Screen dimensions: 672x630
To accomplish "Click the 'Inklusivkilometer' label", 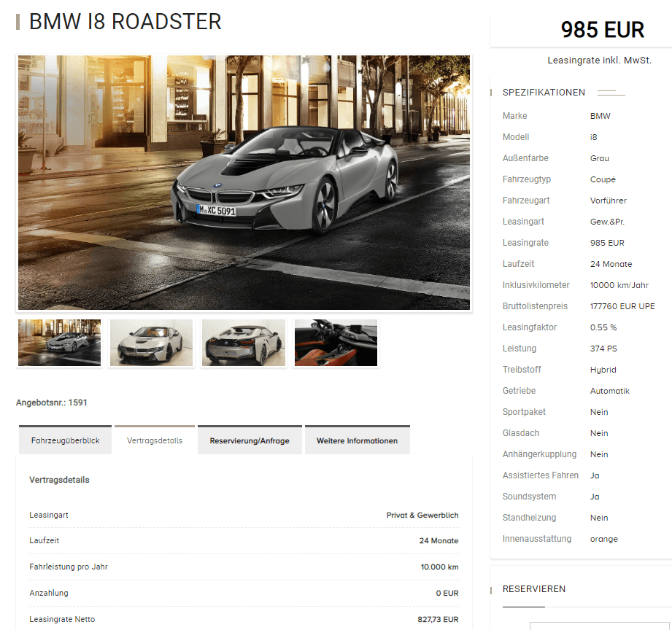I will click(x=536, y=285).
